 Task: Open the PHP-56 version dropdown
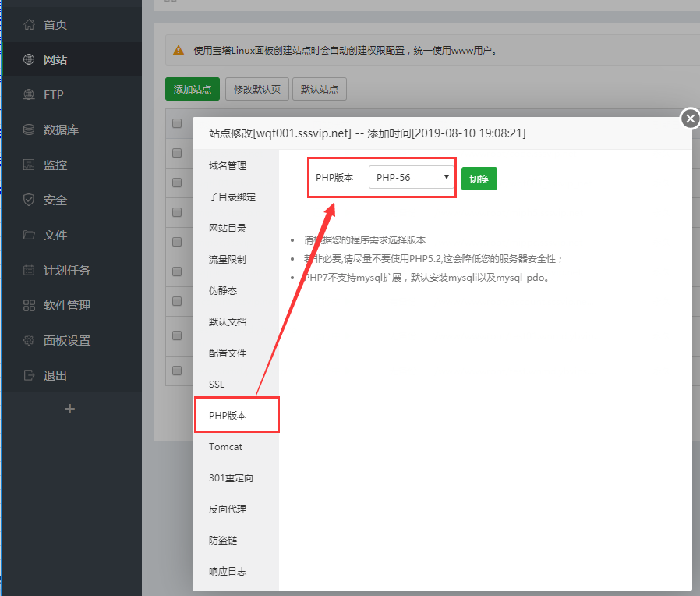pos(412,178)
